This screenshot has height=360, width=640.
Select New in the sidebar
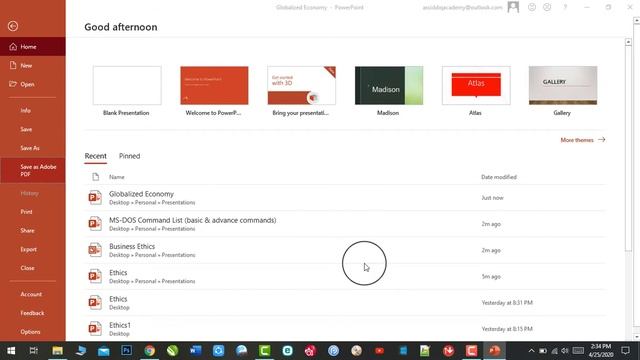(x=33, y=65)
